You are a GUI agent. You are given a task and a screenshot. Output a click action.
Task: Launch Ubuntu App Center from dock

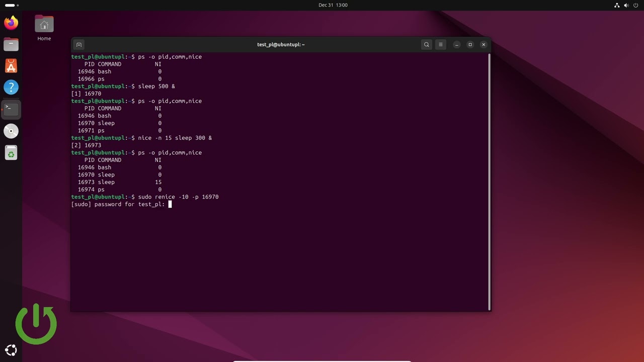[11, 66]
